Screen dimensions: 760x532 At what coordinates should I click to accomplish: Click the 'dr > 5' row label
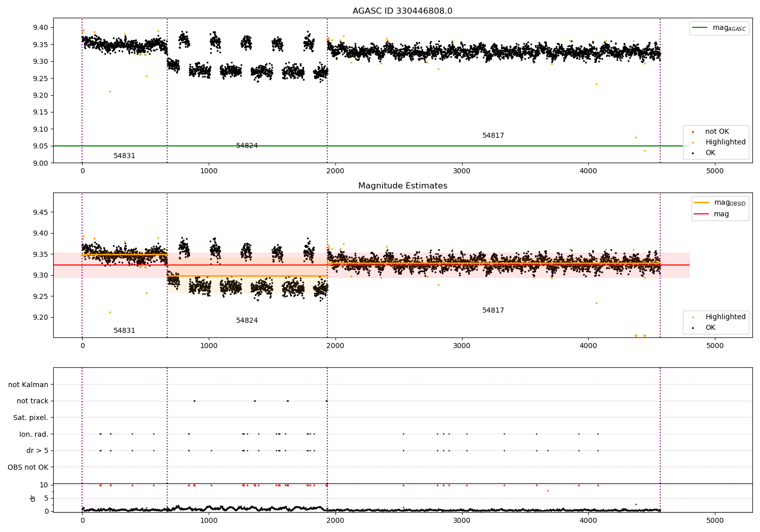[x=37, y=451]
